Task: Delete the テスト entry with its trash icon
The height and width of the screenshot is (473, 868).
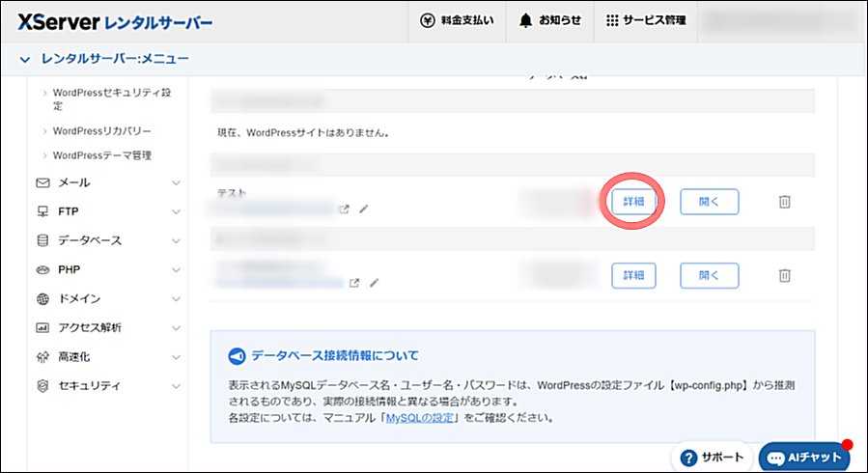Action: pyautogui.click(x=784, y=202)
